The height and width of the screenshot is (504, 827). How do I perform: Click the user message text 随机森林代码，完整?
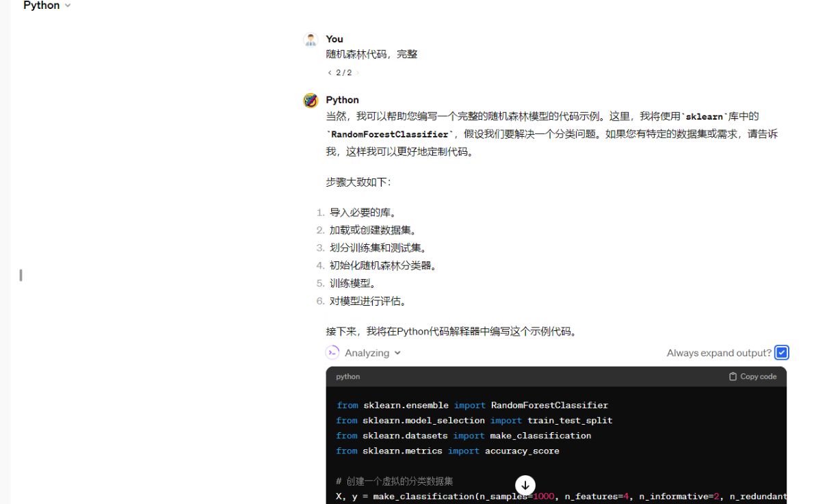(371, 54)
